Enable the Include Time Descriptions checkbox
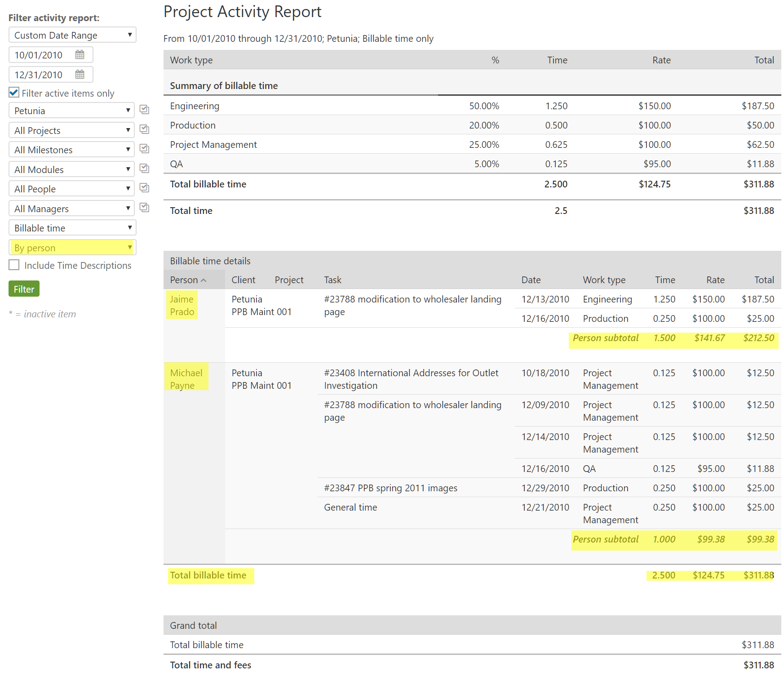 14,265
